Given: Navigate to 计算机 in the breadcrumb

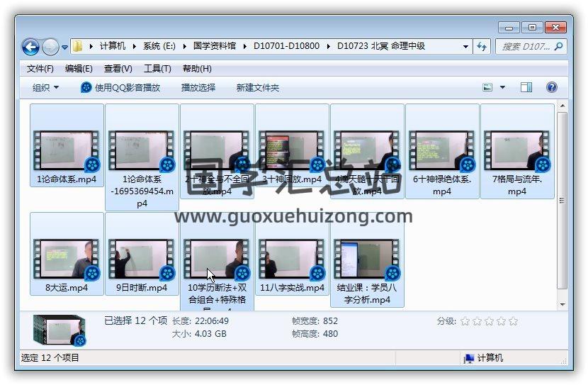Looking at the screenshot, I should click(113, 46).
